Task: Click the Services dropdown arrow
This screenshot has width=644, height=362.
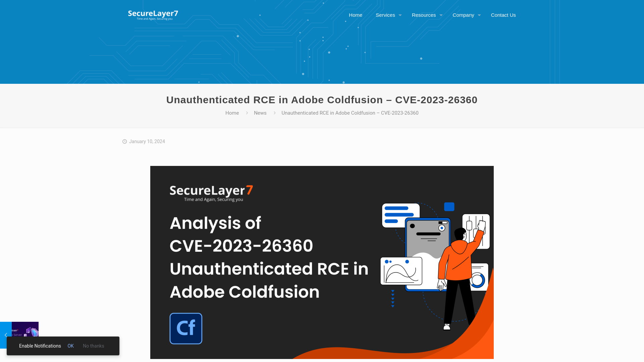Action: click(x=399, y=15)
